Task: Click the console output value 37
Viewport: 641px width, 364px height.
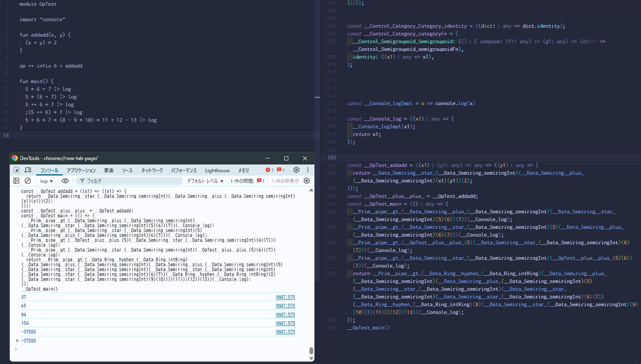Action: (x=24, y=297)
